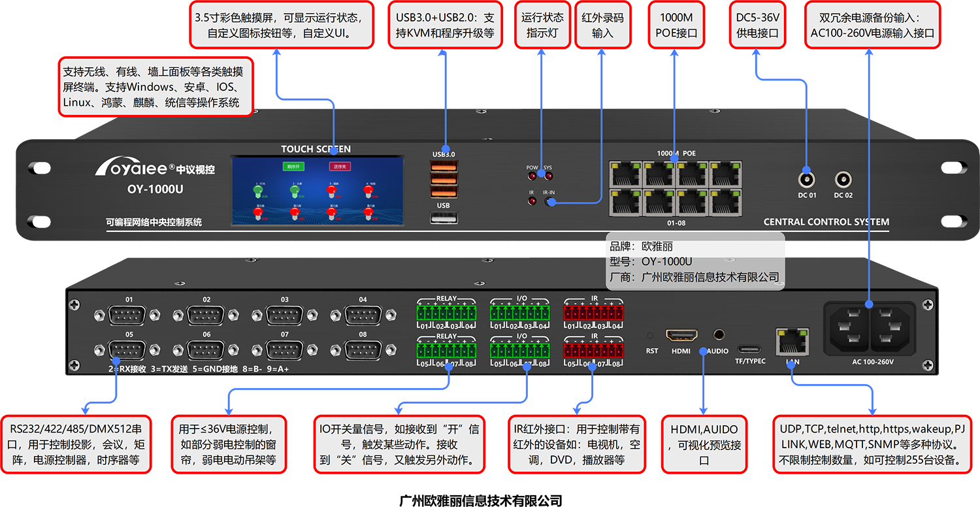Click serial port 07 on the rear panel

click(285, 350)
